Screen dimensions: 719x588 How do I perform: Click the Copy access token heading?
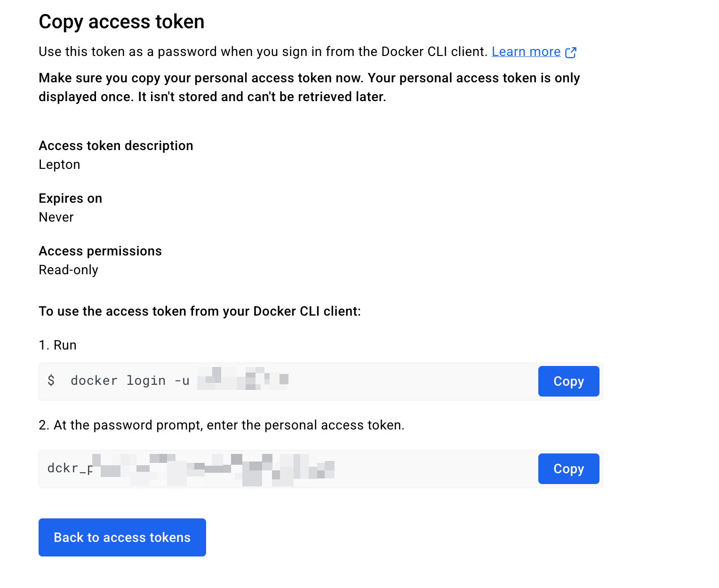point(121,22)
